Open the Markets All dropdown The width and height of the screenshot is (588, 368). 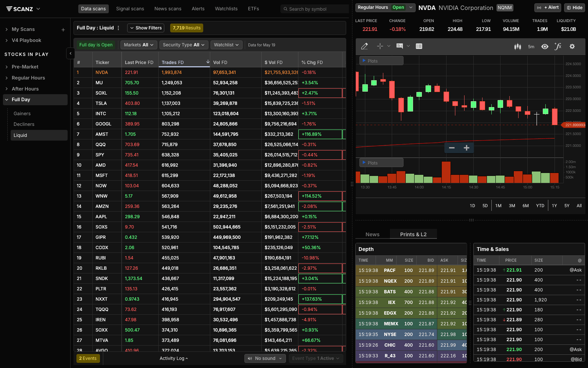coord(139,45)
